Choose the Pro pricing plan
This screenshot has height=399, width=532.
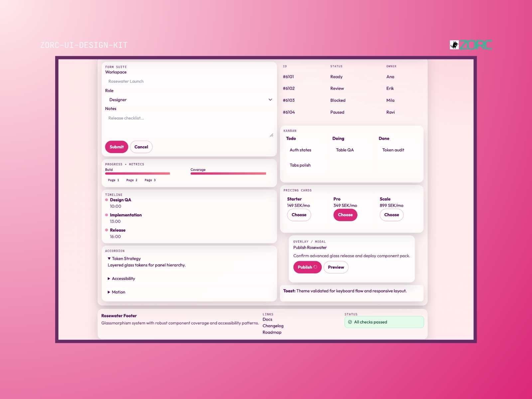[345, 215]
